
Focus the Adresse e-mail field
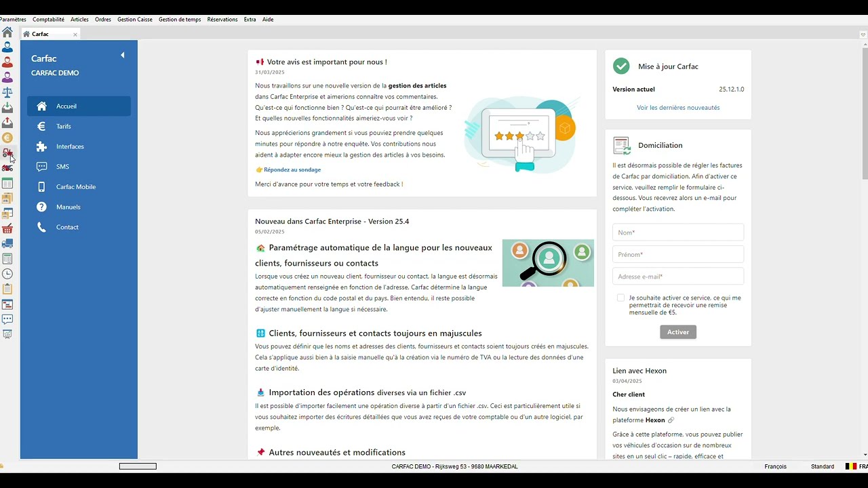[678, 277]
